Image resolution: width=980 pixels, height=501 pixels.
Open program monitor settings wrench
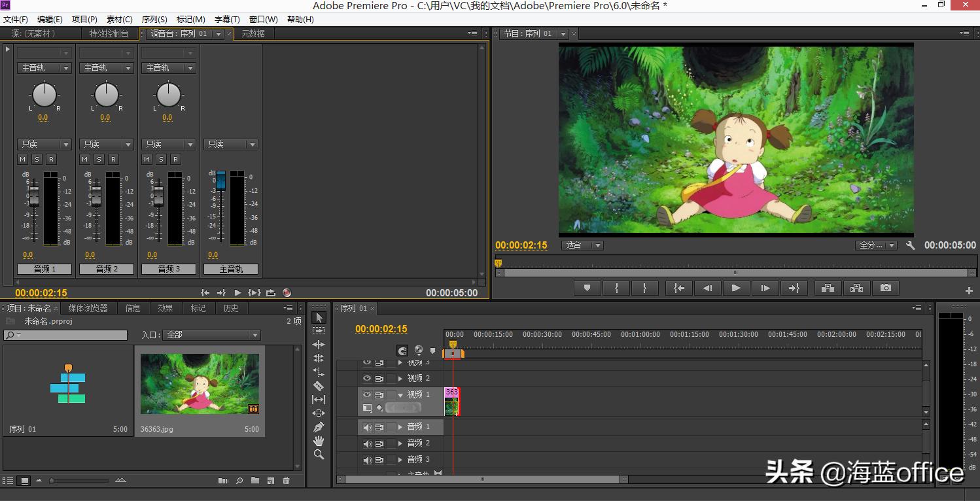click(x=910, y=245)
